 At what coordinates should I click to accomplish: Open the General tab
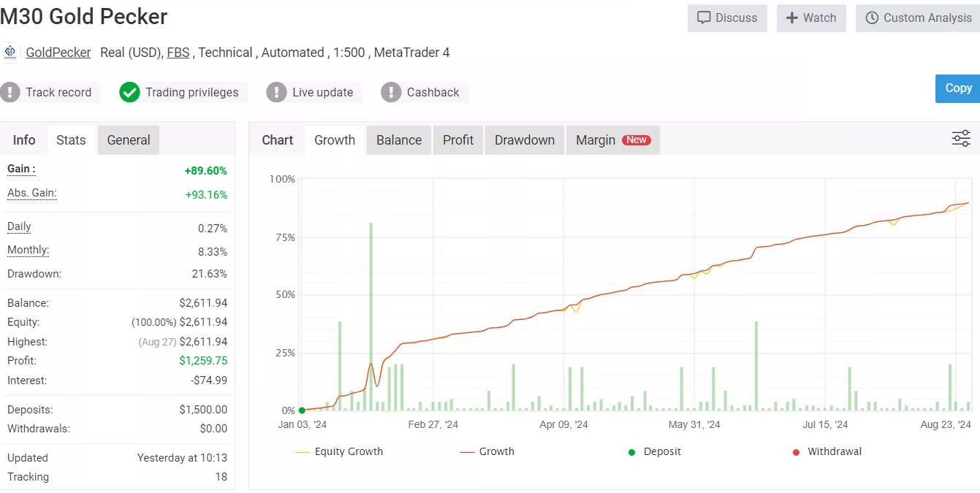coord(129,140)
